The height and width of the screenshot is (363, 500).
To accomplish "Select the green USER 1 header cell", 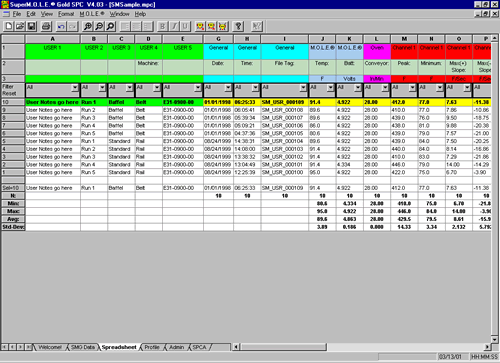I will [53, 51].
